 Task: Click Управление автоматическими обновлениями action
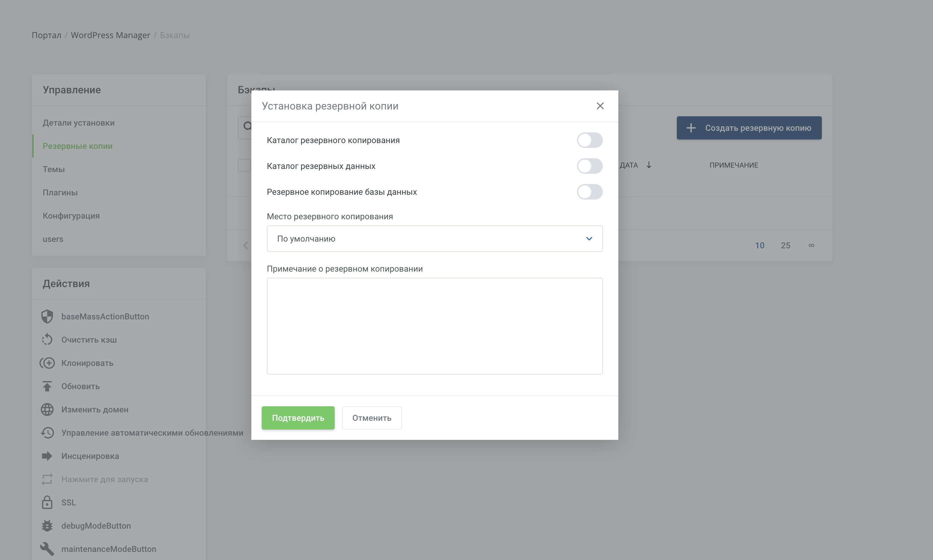pyautogui.click(x=152, y=433)
